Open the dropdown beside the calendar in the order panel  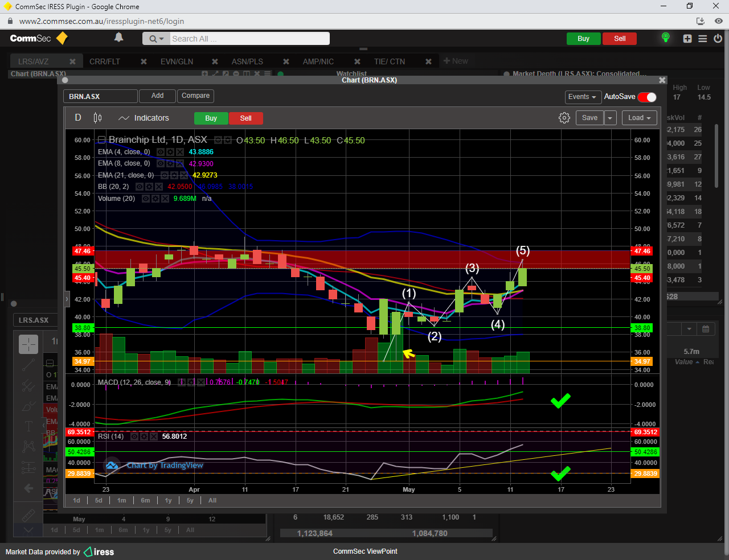(x=689, y=329)
